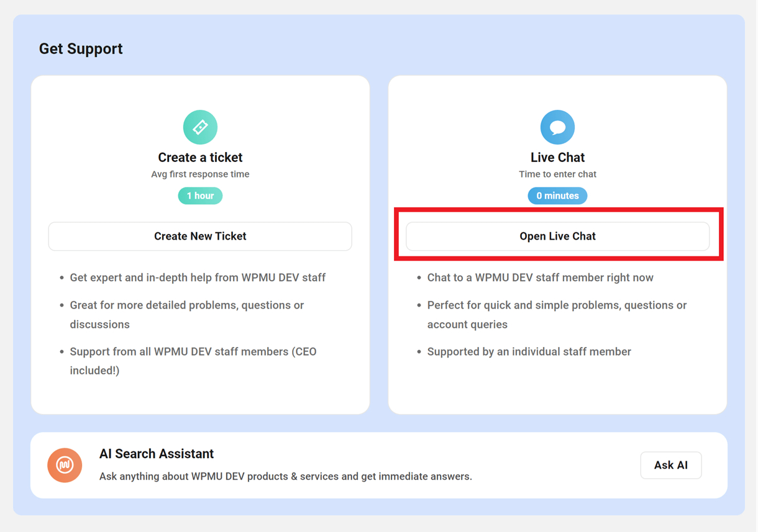Click the "1 hour" response time badge
Viewport: 758px width, 532px height.
click(x=200, y=196)
